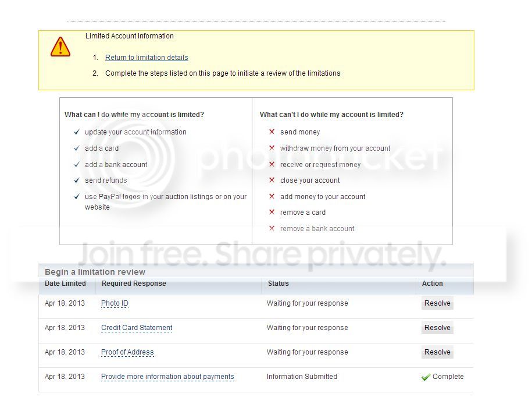Click Limited Account Information heading

click(129, 36)
